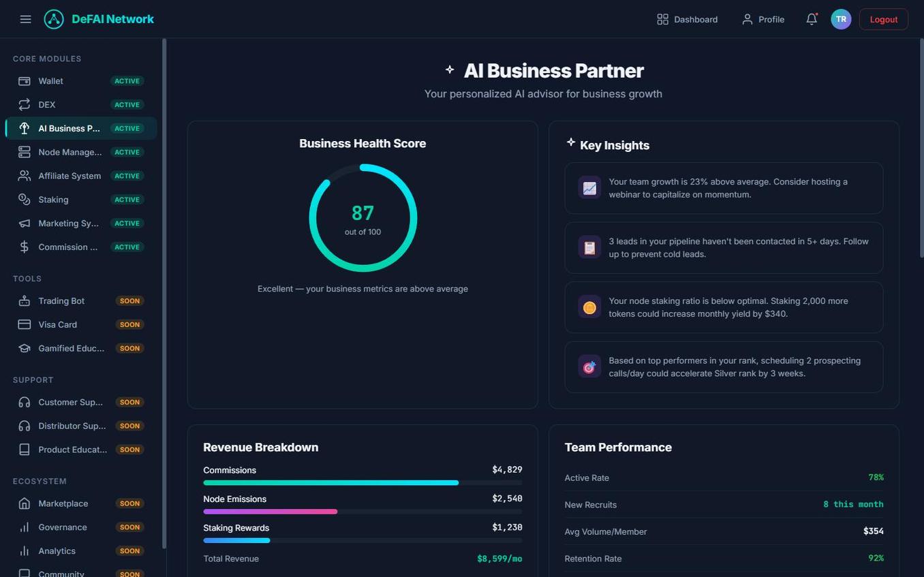Select the DEX module icon
Image resolution: width=924 pixels, height=577 pixels.
pos(24,104)
